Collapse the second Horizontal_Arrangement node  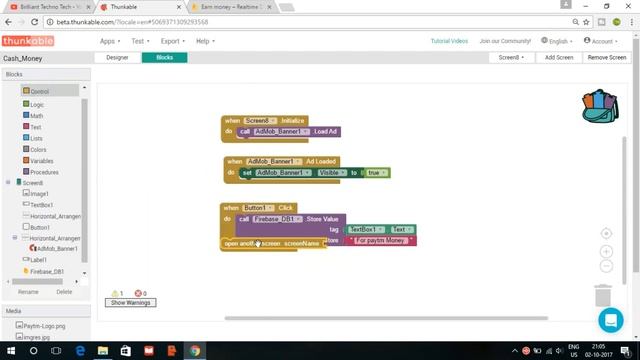point(15,238)
